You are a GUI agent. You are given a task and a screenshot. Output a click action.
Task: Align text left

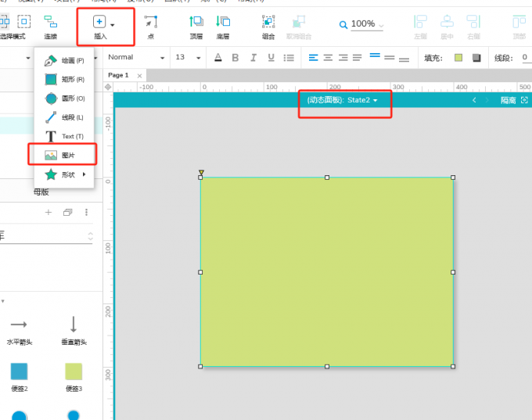point(314,58)
